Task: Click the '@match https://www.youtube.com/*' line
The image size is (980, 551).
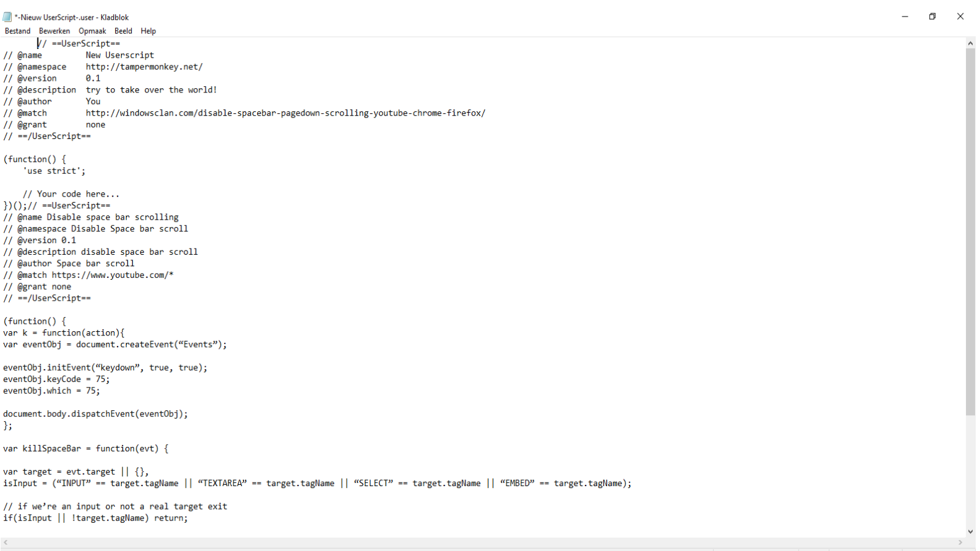Action: pos(88,275)
